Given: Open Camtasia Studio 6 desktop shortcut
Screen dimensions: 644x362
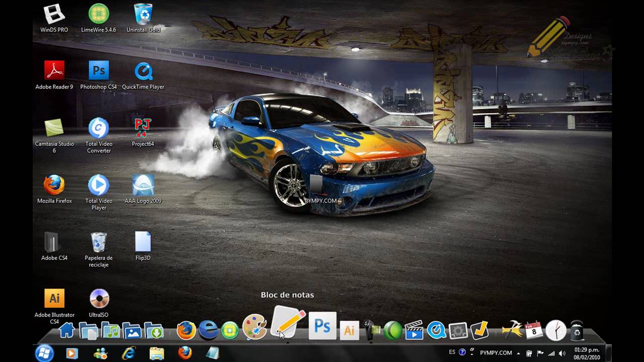Looking at the screenshot, I should pyautogui.click(x=54, y=135).
